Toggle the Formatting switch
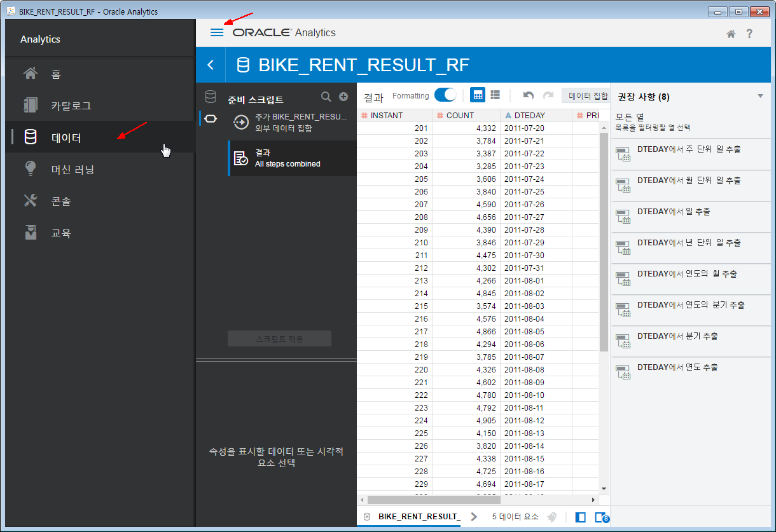Viewport: 776px width, 532px height. [x=445, y=95]
